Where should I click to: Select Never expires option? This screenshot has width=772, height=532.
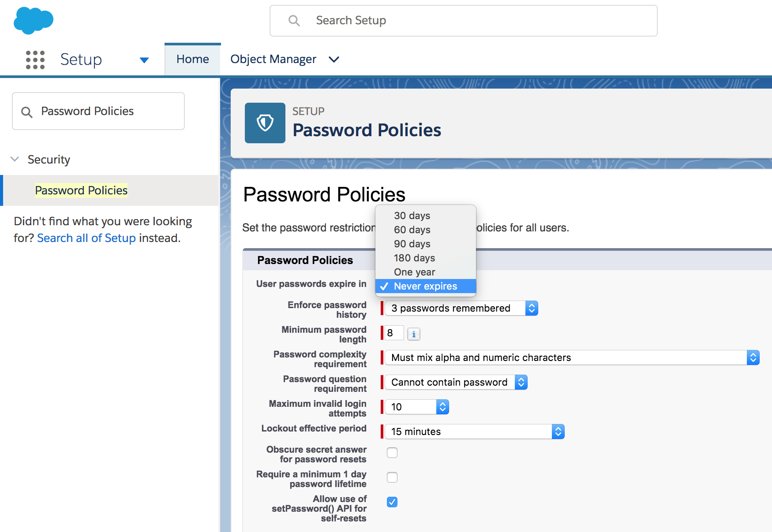[x=426, y=286]
